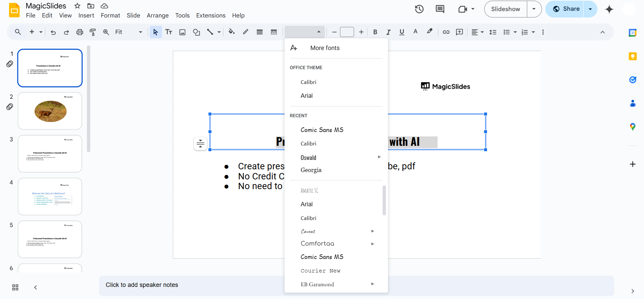Select the cursor select tool
This screenshot has height=299, width=644.
point(155,32)
